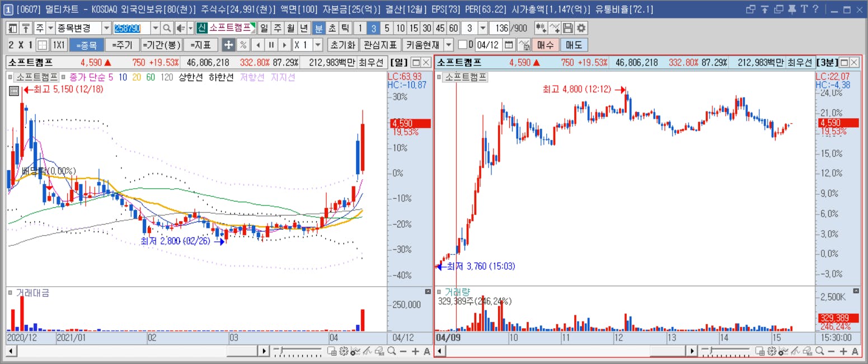868x364 pixels.
Task: Toggle the 분 (minute) period button
Action: pyautogui.click(x=318, y=28)
